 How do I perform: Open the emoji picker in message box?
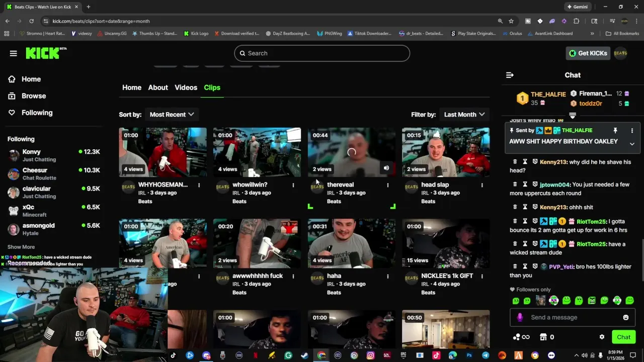click(x=625, y=317)
